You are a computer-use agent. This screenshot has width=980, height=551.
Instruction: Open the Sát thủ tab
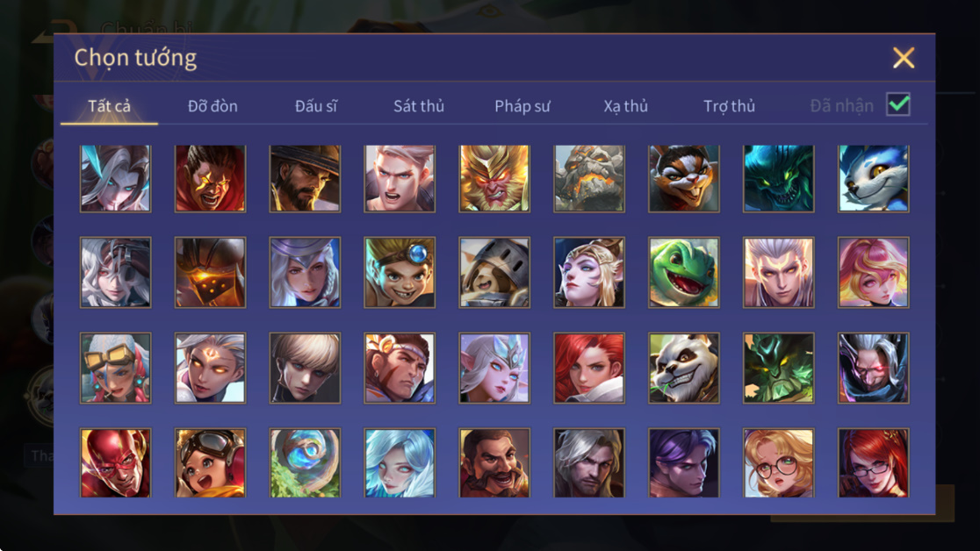pos(419,106)
